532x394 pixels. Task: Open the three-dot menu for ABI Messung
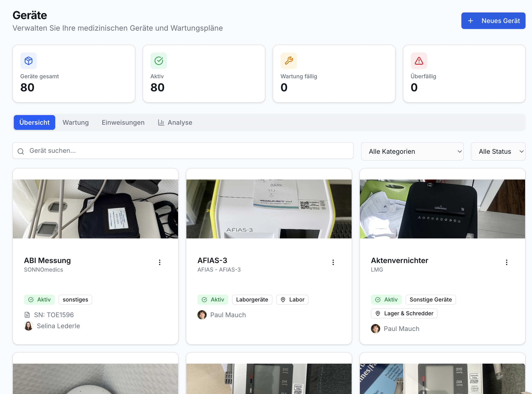click(159, 262)
